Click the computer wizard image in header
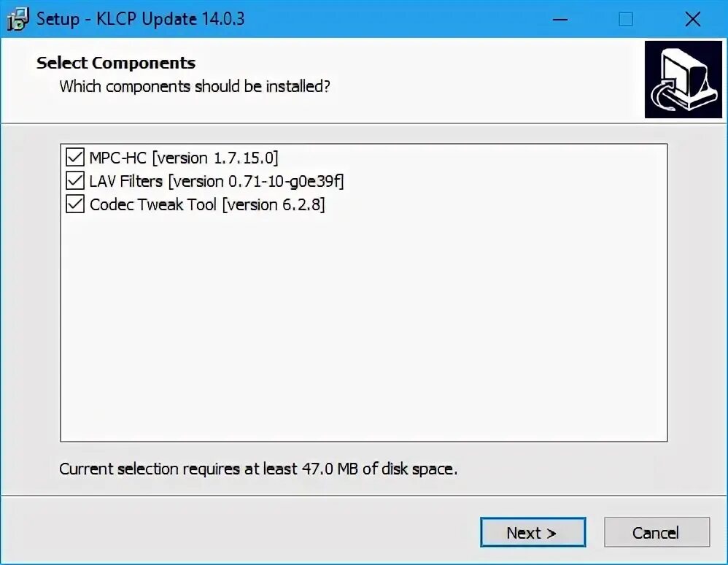728x565 pixels. point(683,80)
